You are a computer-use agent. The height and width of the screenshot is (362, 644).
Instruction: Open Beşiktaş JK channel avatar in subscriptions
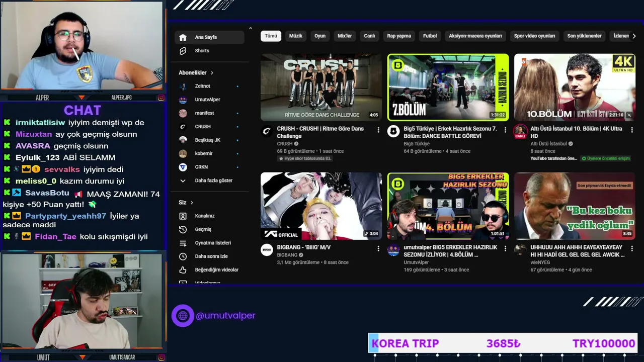(183, 140)
